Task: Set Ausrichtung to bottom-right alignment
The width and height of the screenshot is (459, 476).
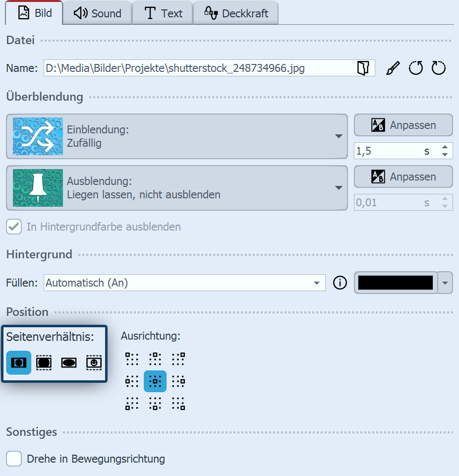Action: (x=178, y=404)
